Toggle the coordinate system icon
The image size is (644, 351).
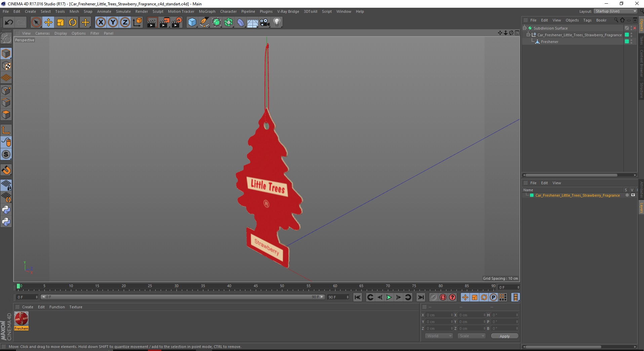pyautogui.click(x=137, y=23)
